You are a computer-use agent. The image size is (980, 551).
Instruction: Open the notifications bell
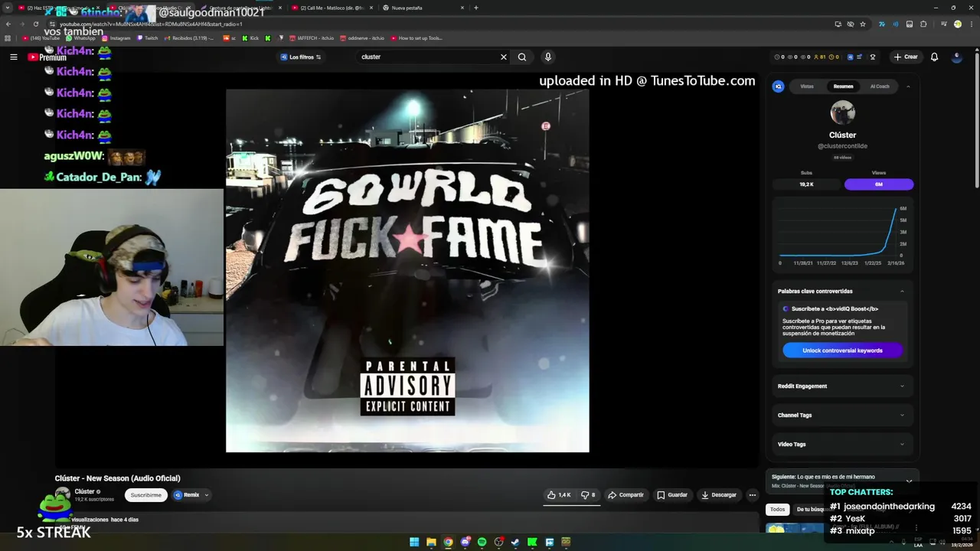(x=934, y=57)
